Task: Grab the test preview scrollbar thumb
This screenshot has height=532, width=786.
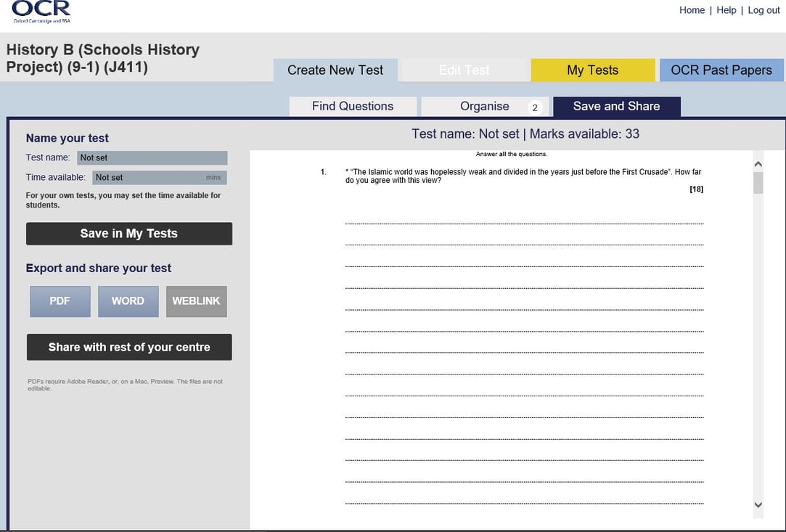Action: 758,183
